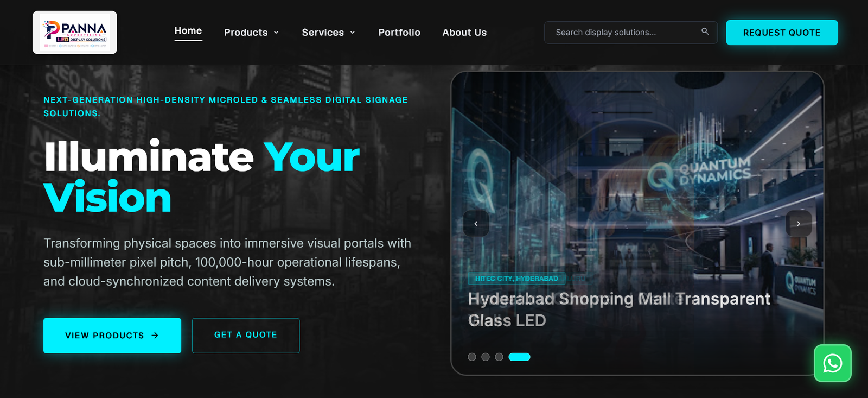The width and height of the screenshot is (868, 398).
Task: Select the first carousel dot
Action: click(x=472, y=357)
